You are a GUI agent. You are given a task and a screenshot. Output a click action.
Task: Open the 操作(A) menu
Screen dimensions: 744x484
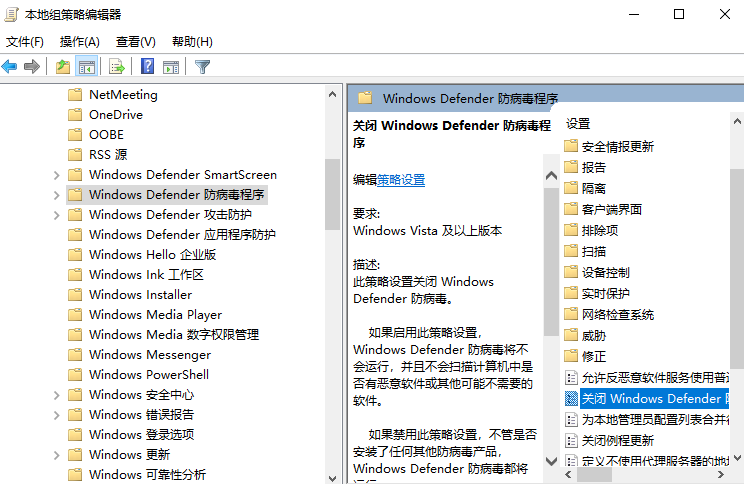click(x=79, y=41)
